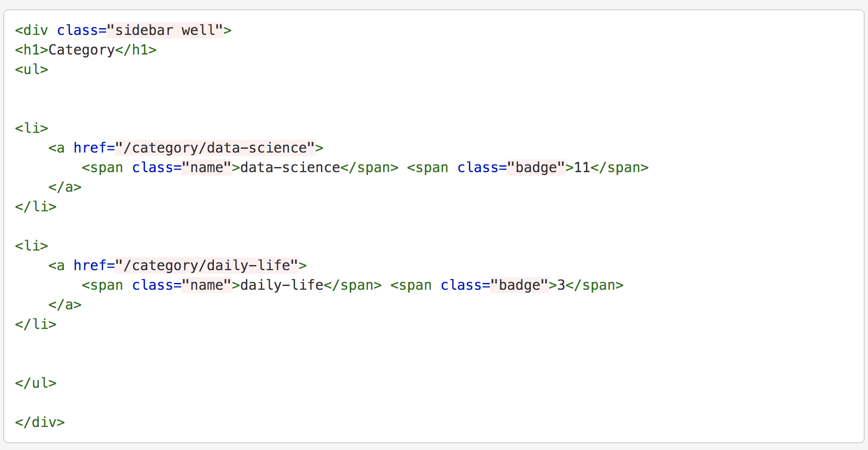
Task: Click the second closing a tag
Action: click(x=65, y=305)
